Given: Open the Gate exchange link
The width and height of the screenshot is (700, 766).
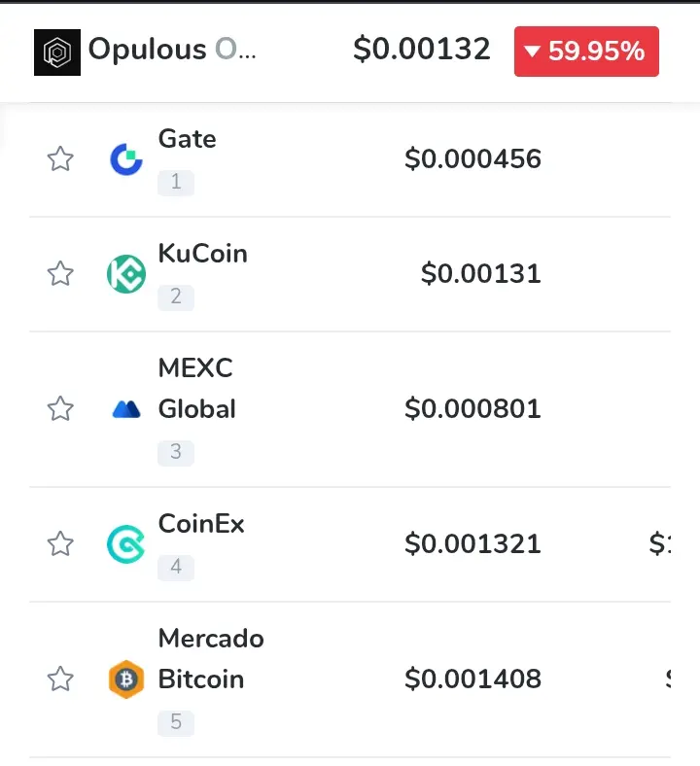Looking at the screenshot, I should (x=187, y=139).
